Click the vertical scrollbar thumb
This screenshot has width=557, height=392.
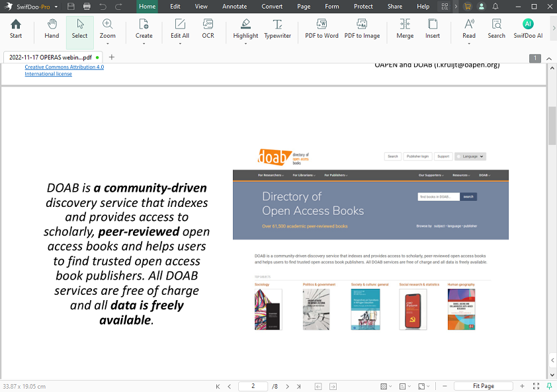[552, 126]
